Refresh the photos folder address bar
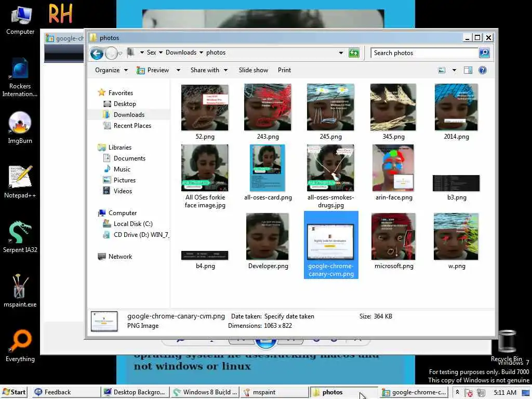The image size is (532, 399). click(353, 53)
